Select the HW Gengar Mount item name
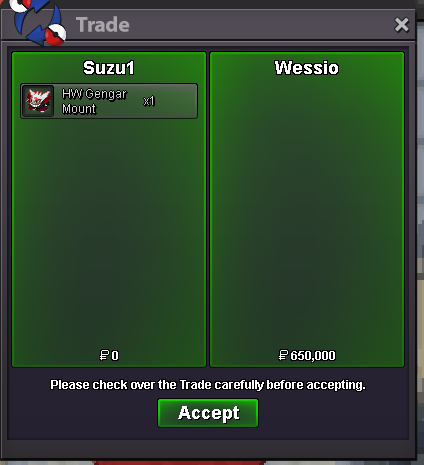Screen dimensions: 424x465 [x=94, y=101]
